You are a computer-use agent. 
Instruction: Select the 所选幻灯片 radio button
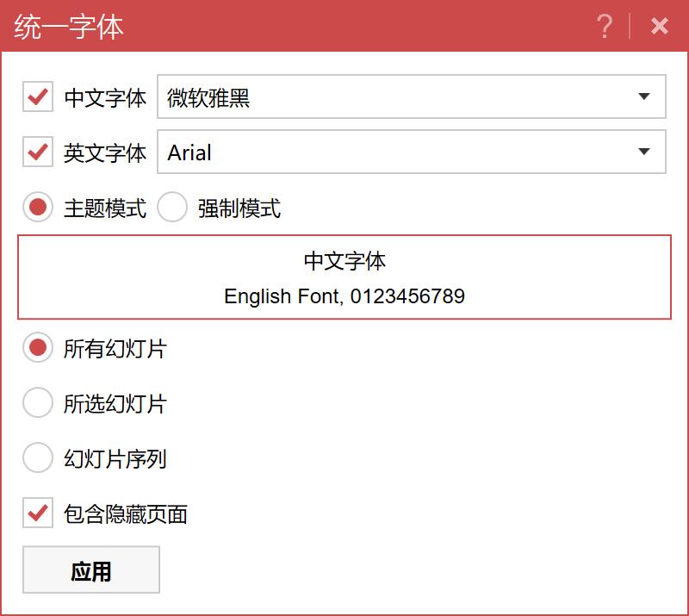pyautogui.click(x=38, y=403)
